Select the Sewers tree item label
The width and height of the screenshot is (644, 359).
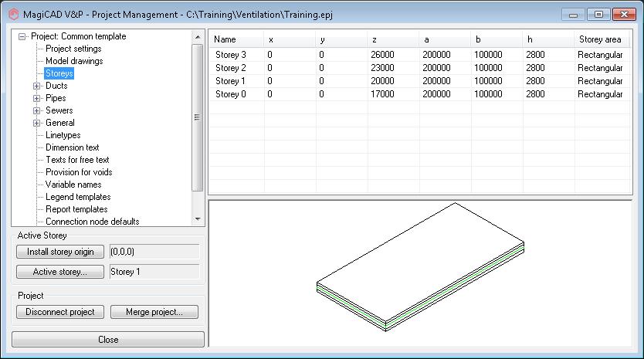coord(59,110)
